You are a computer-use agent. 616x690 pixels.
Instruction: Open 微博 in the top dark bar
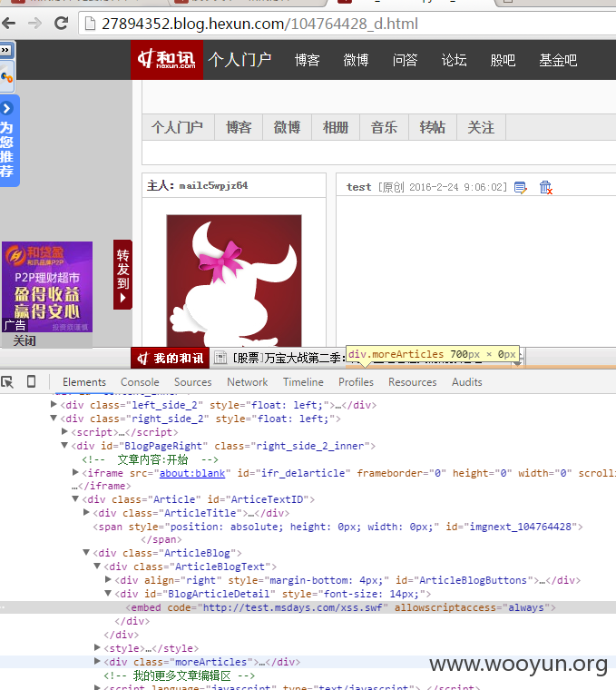point(356,60)
